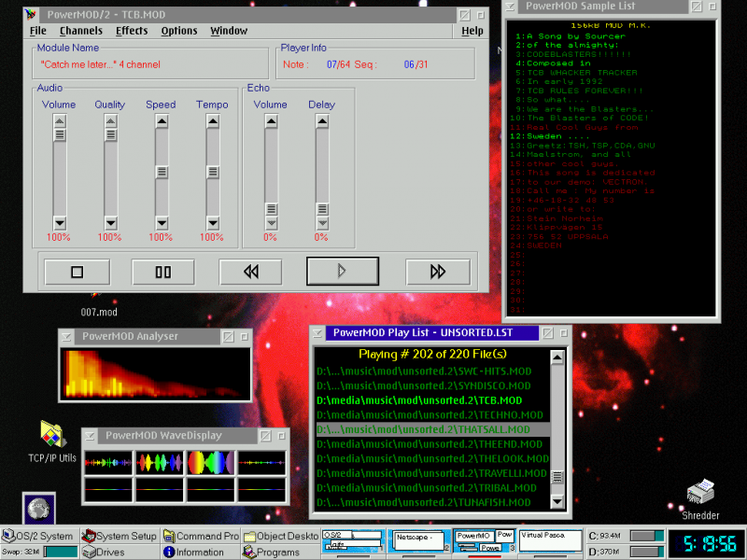The image size is (747, 560).
Task: Click the Tempo slider thumb
Action: [x=213, y=172]
